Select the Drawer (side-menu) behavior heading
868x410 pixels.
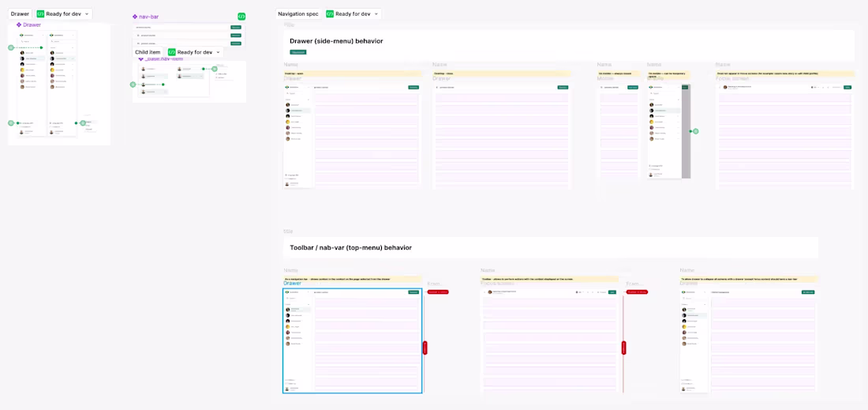(x=337, y=41)
